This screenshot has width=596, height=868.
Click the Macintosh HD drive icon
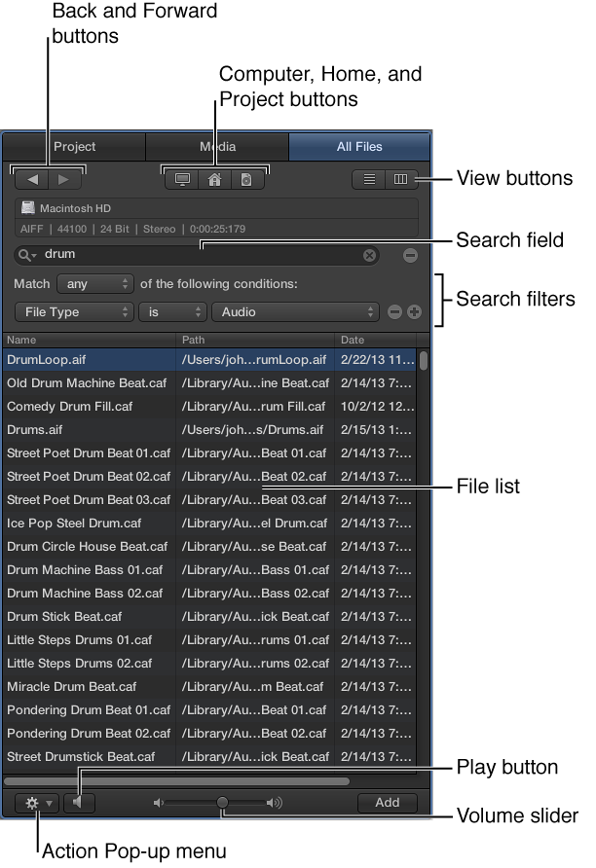click(x=27, y=208)
